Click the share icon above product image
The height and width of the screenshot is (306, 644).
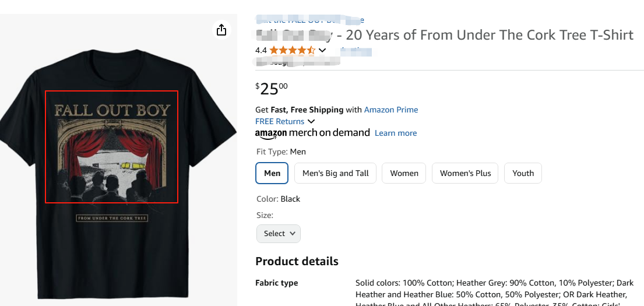[221, 30]
